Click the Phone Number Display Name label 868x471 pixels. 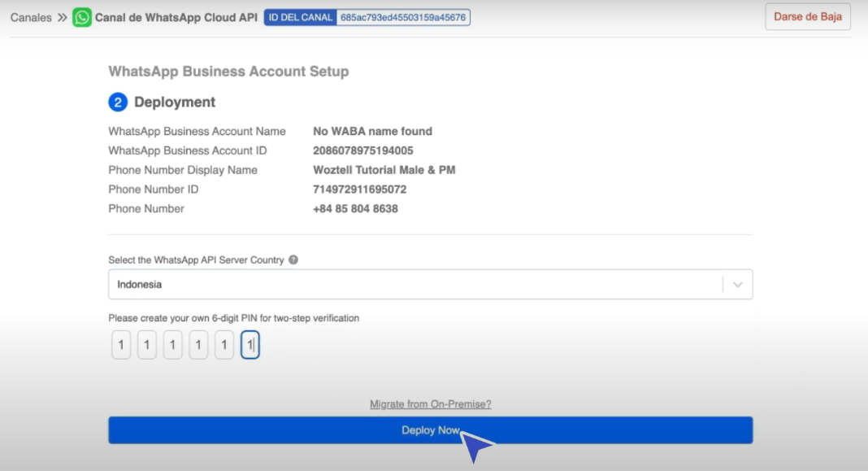183,170
